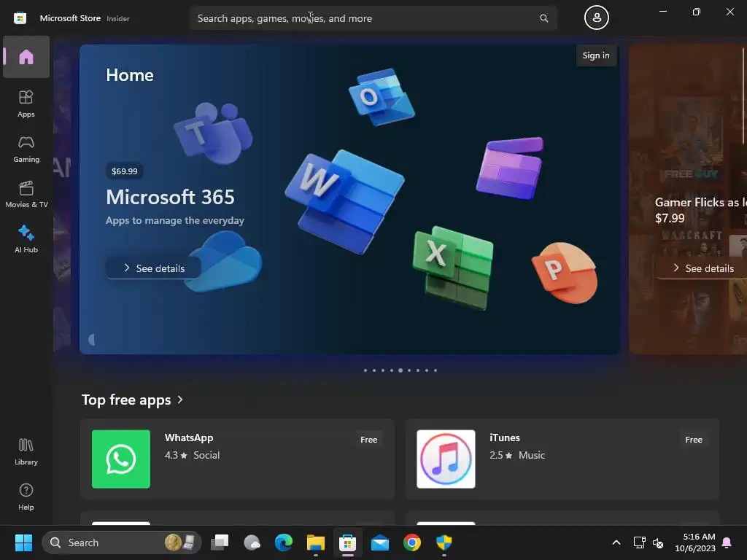Show hidden system tray icons
Screen dimensions: 747x560
[x=616, y=542]
